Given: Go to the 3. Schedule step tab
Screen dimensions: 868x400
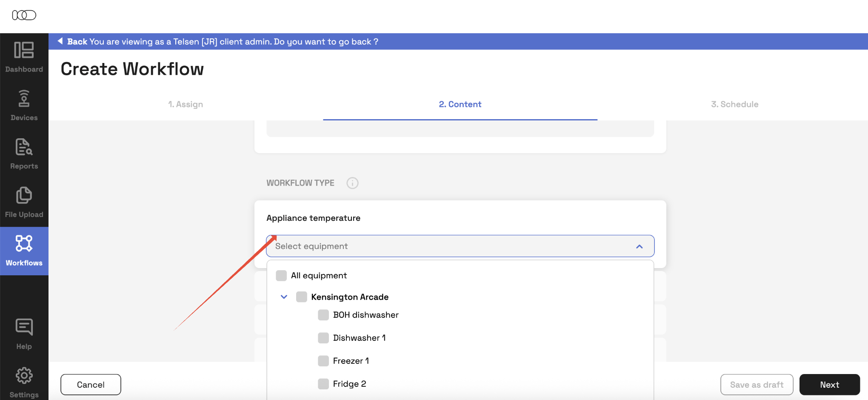Looking at the screenshot, I should 734,104.
